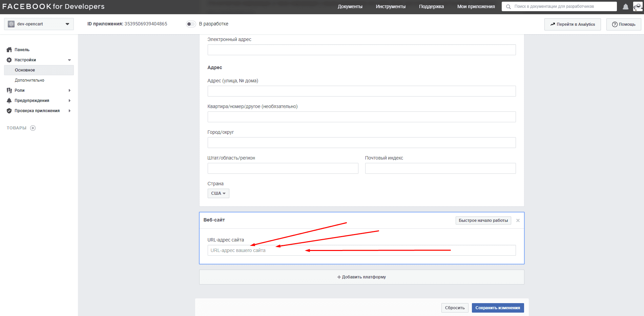Click Перейти в Analytics button
This screenshot has height=316, width=644.
(573, 24)
